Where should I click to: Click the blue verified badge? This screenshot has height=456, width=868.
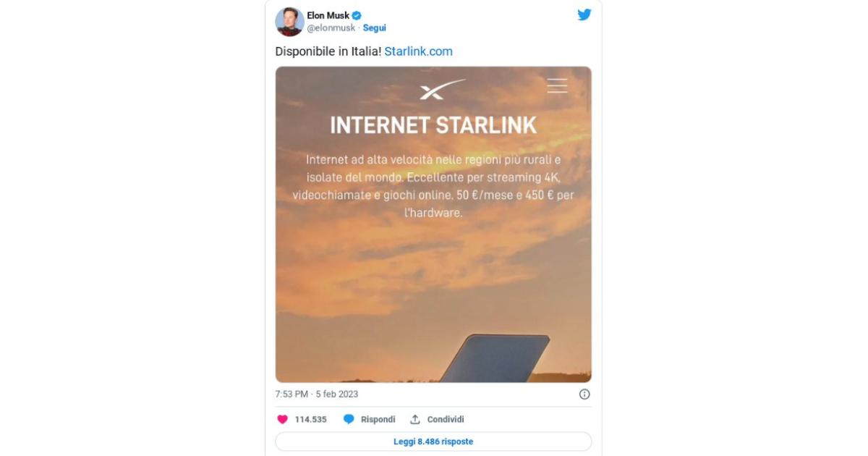(x=357, y=15)
